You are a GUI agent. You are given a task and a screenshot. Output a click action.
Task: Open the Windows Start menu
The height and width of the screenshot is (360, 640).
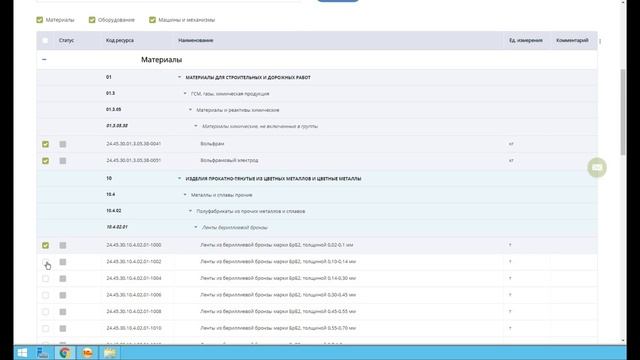click(x=22, y=353)
